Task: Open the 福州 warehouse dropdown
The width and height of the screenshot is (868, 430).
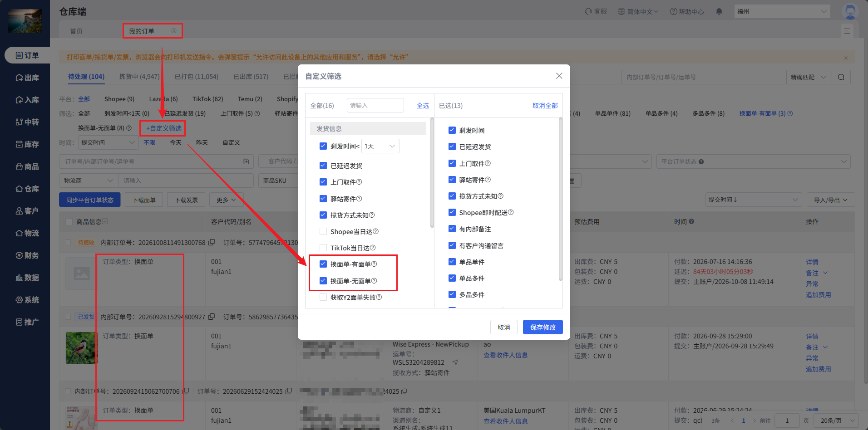Action: 782,11
